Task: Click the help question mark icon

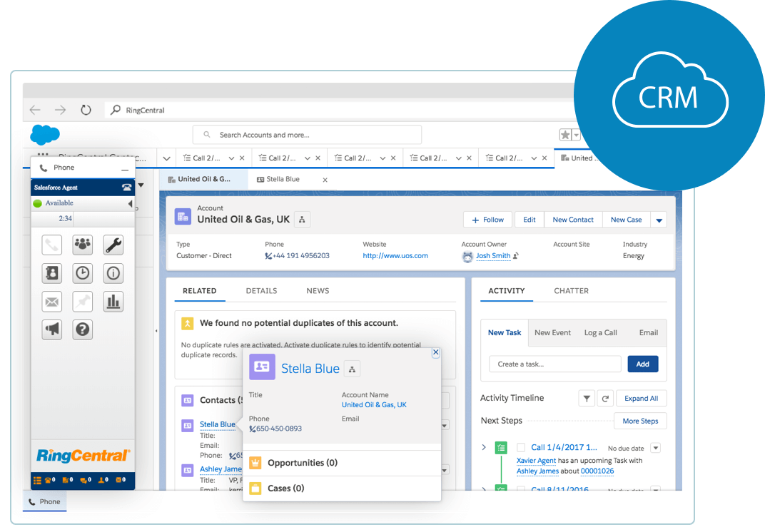Action: (x=82, y=329)
